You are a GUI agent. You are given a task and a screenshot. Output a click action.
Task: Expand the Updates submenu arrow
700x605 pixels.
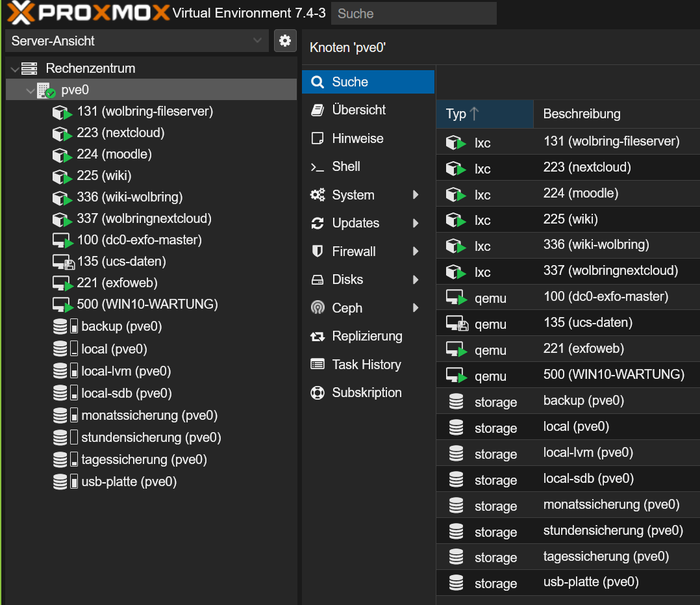tap(416, 223)
